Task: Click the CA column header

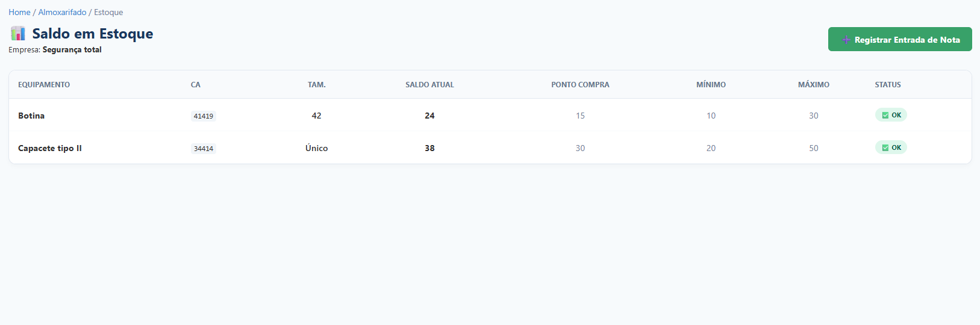Action: tap(196, 85)
